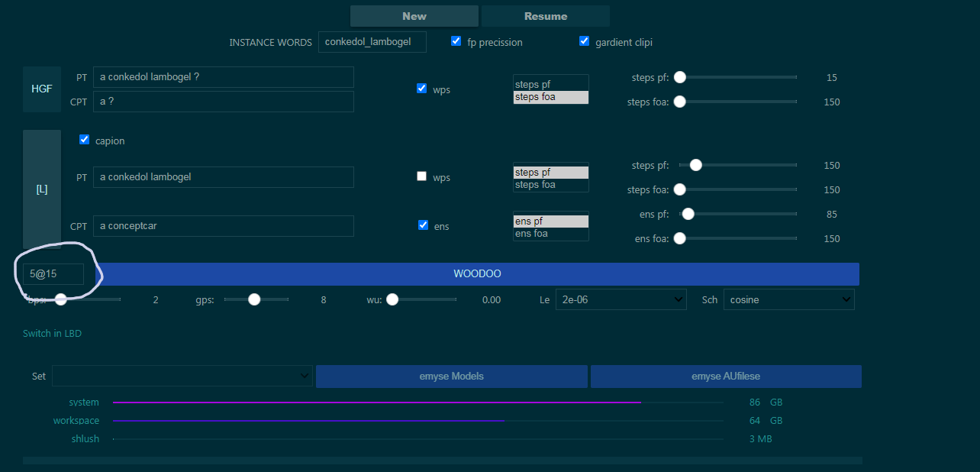Viewport: 980px width, 472px height.
Task: Open the Sch dropdown showing cosine
Action: coord(788,299)
